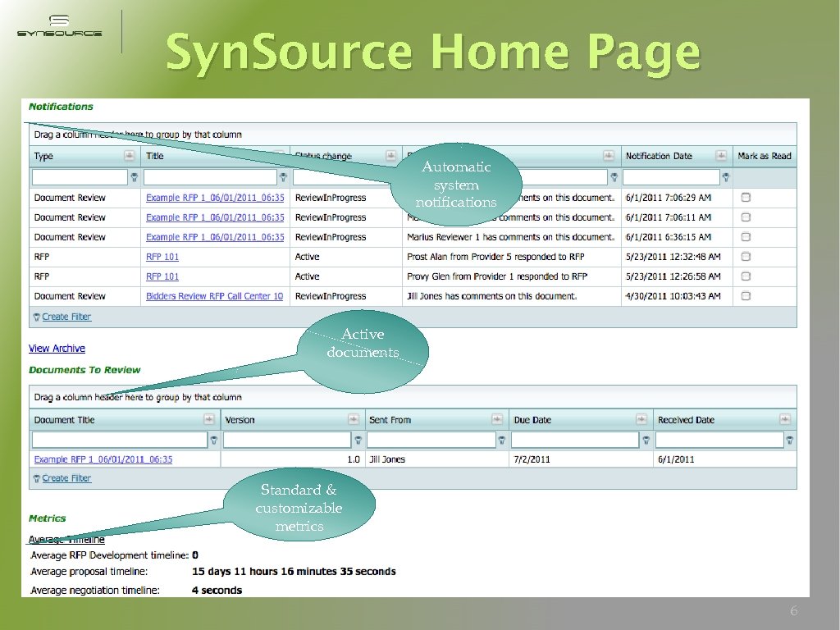
Task: Open filter menu for Type column
Action: [x=135, y=177]
